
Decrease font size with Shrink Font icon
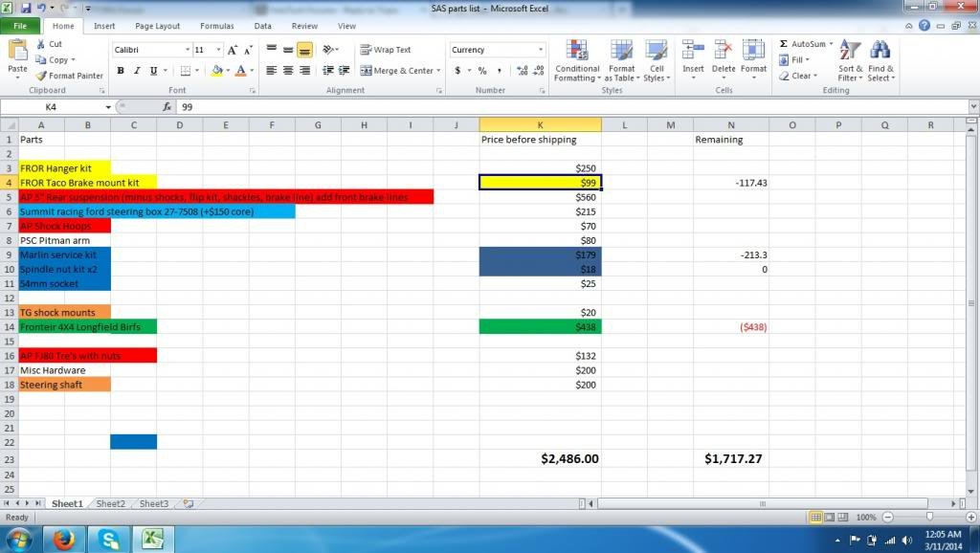248,50
